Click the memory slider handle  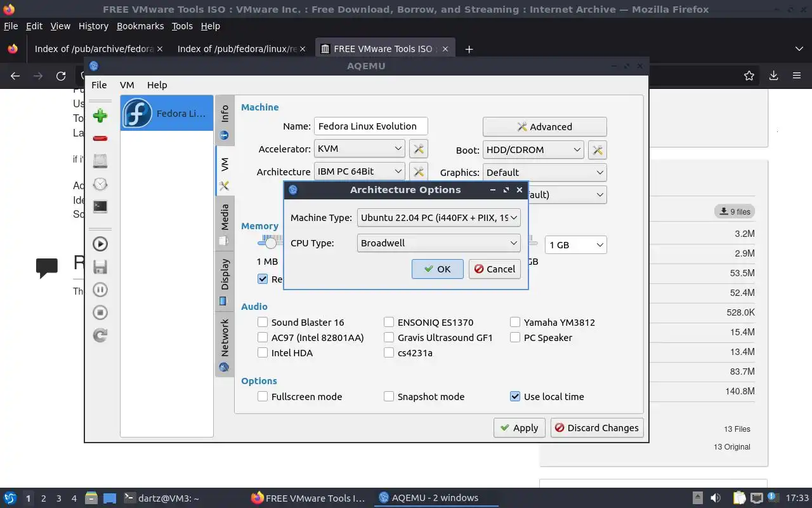click(271, 243)
